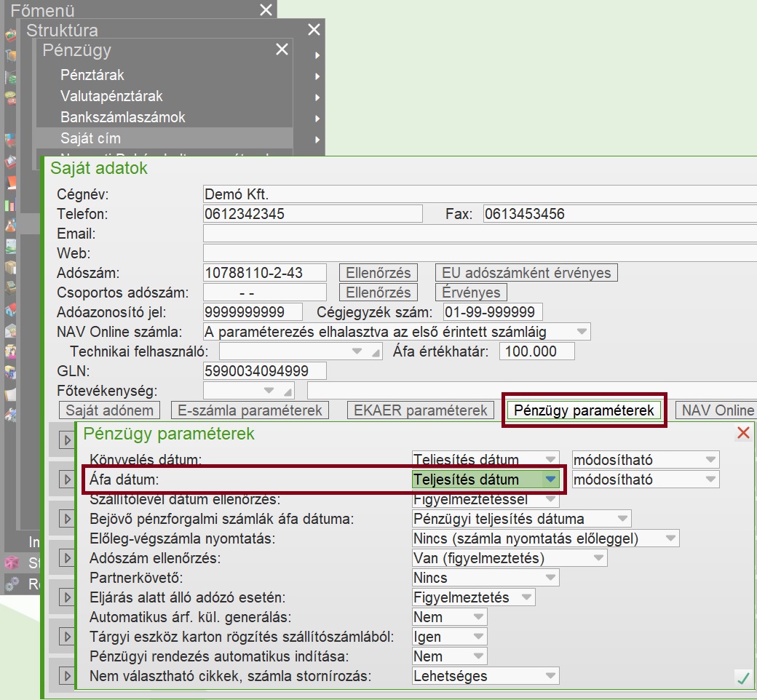Open Pénzügyi rendezés automatikus indítása dropdown
Viewport: 757px width, 700px height.
(450, 656)
